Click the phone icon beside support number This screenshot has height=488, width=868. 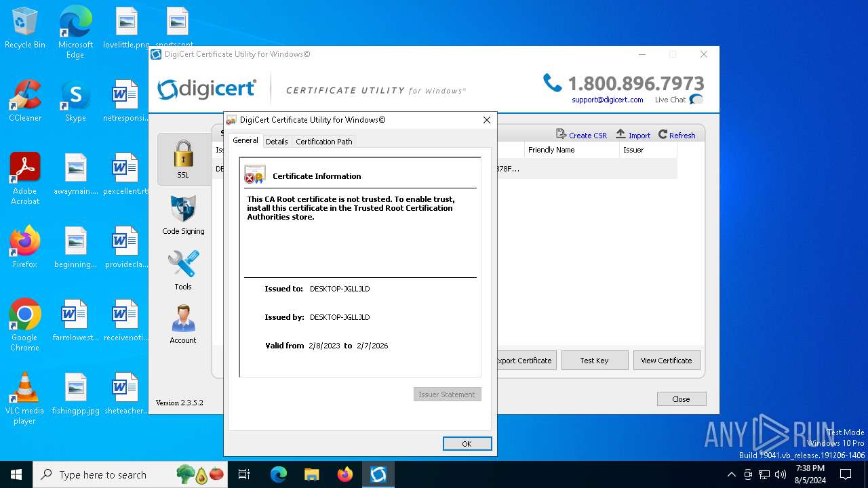[552, 83]
